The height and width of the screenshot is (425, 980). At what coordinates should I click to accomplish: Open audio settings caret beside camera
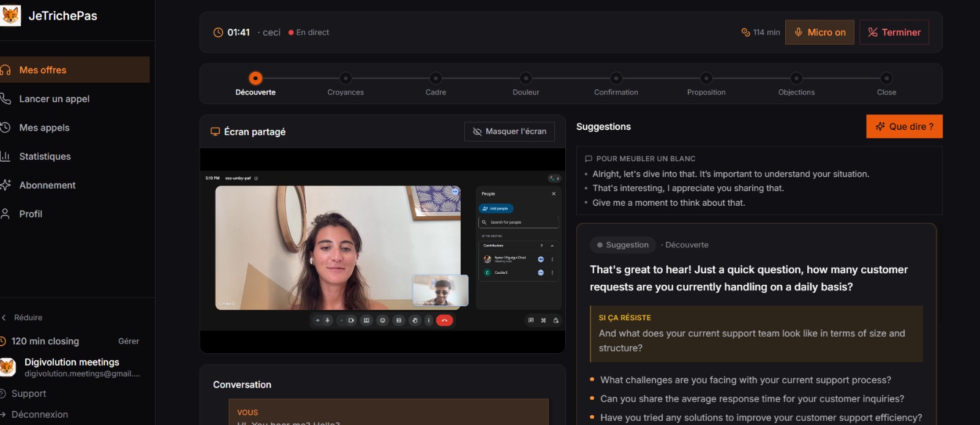[342, 320]
